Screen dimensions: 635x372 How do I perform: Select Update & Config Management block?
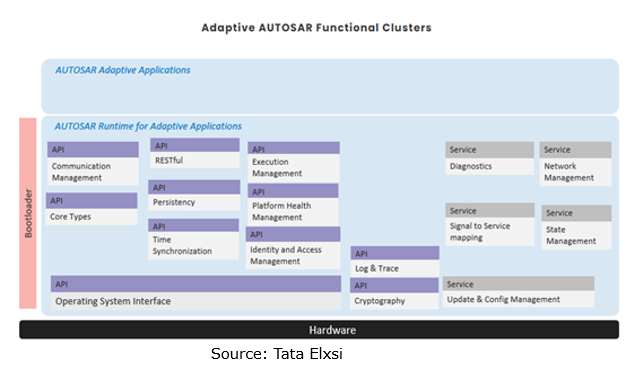coord(518,292)
